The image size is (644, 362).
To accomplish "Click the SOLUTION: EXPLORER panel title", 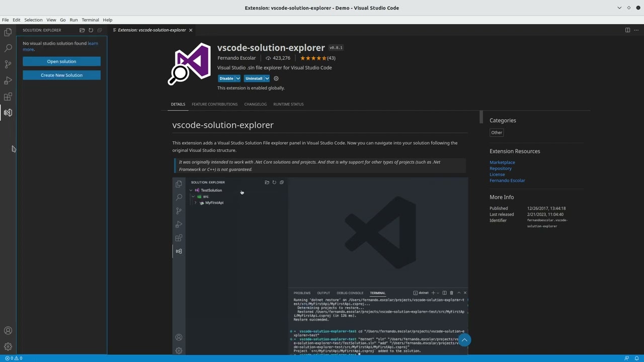I will tap(42, 30).
